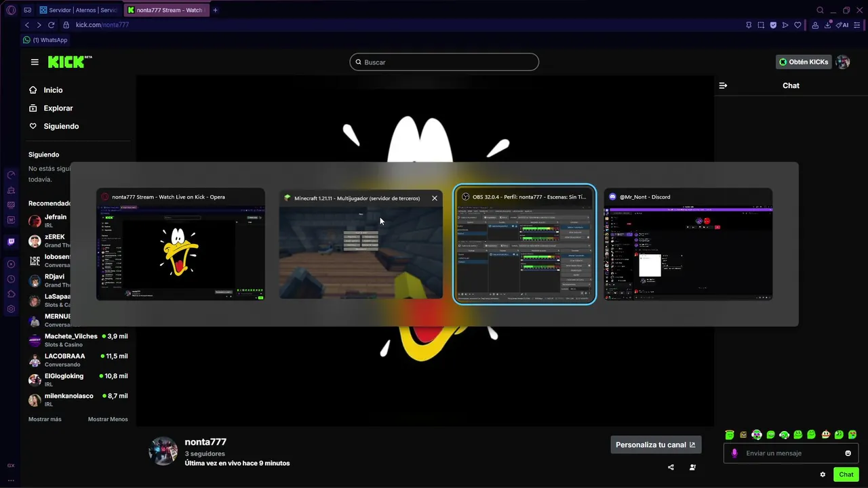The height and width of the screenshot is (488, 868).
Task: Go forward with the browser forward arrow
Action: tap(39, 25)
